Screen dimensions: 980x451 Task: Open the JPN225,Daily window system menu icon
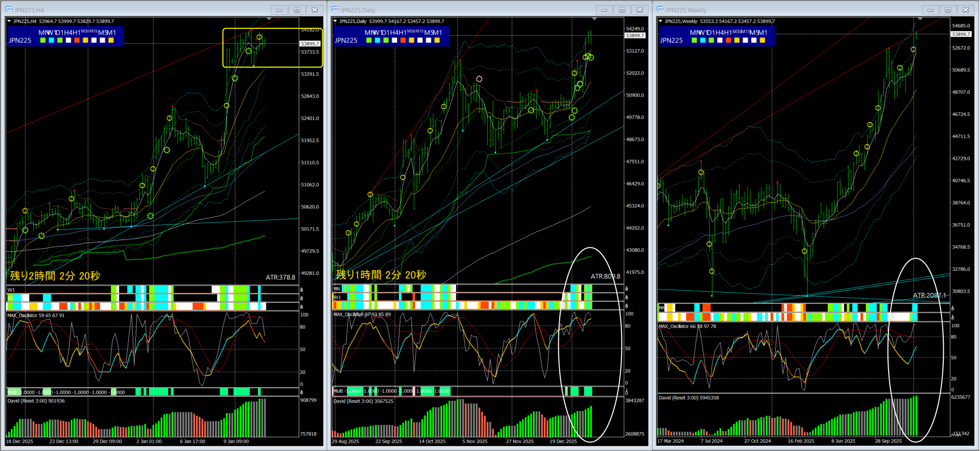coord(335,10)
